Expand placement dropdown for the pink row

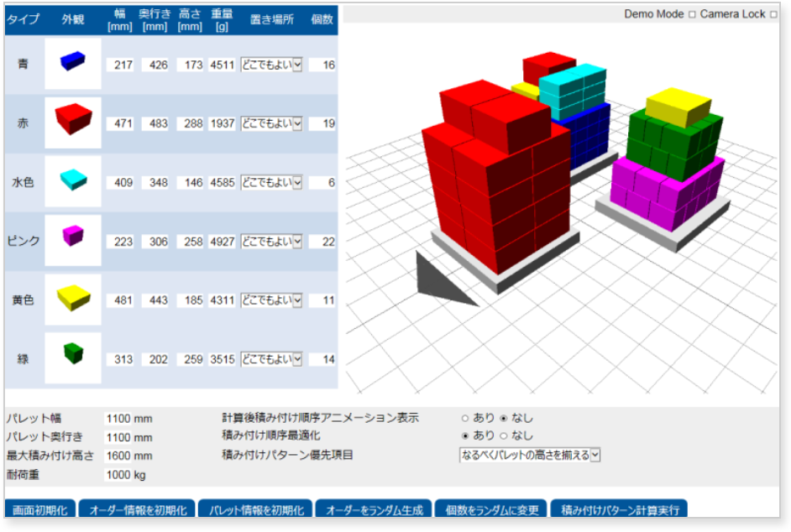click(271, 242)
